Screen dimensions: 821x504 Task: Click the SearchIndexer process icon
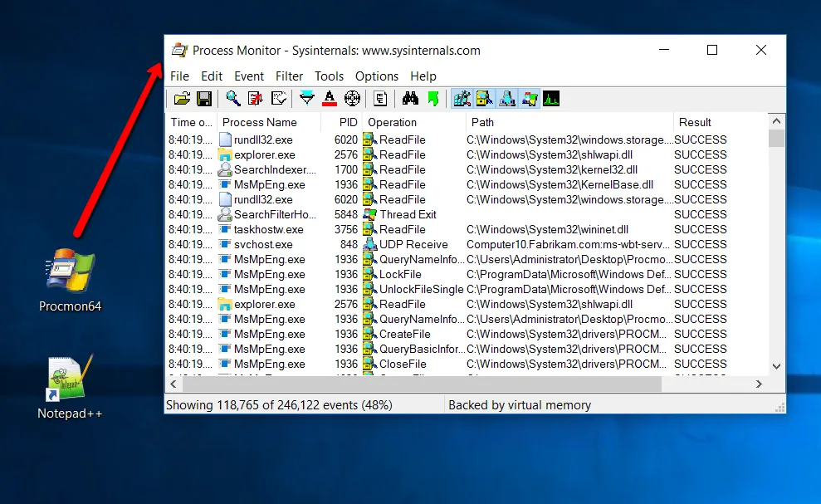point(225,169)
